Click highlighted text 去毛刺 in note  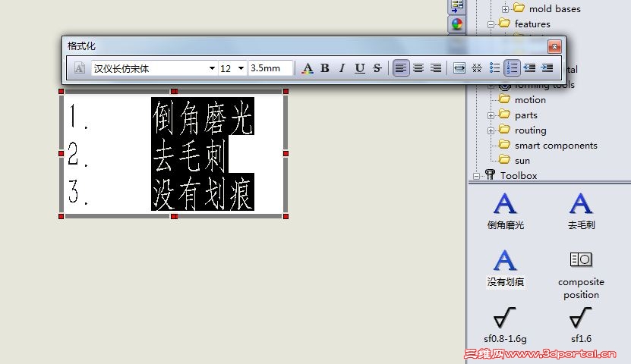190,154
